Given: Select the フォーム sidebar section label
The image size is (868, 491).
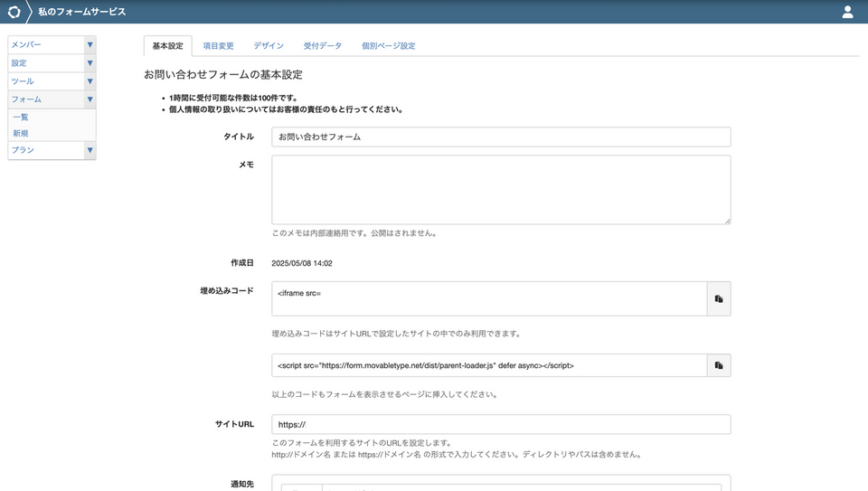Looking at the screenshot, I should pos(26,99).
